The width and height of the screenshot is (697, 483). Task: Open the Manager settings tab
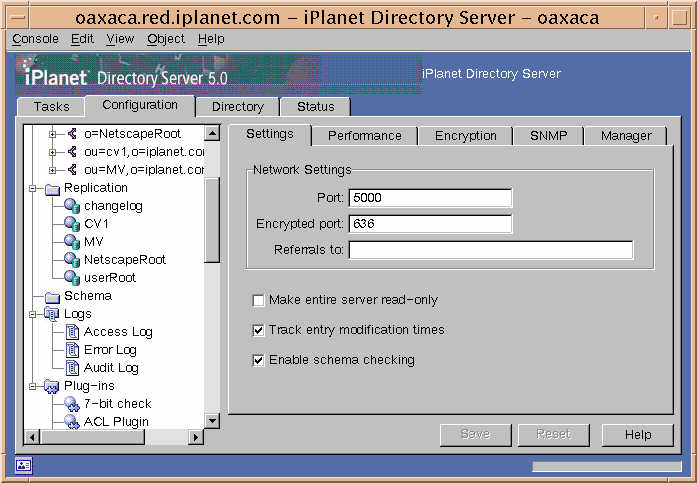click(626, 136)
